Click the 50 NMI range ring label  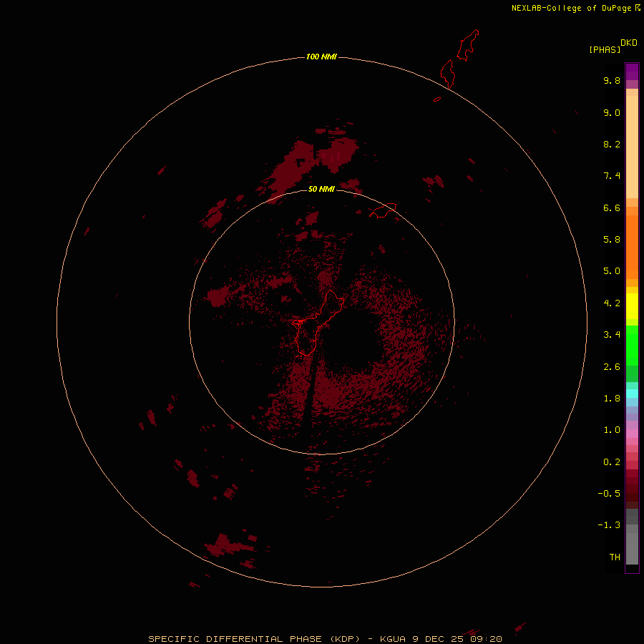coord(321,189)
